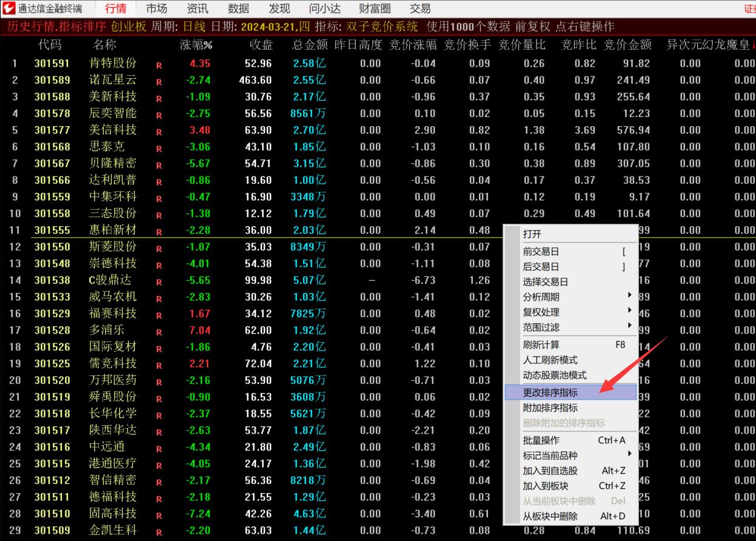Switch to the 市场 tab
The width and height of the screenshot is (756, 541).
click(156, 8)
